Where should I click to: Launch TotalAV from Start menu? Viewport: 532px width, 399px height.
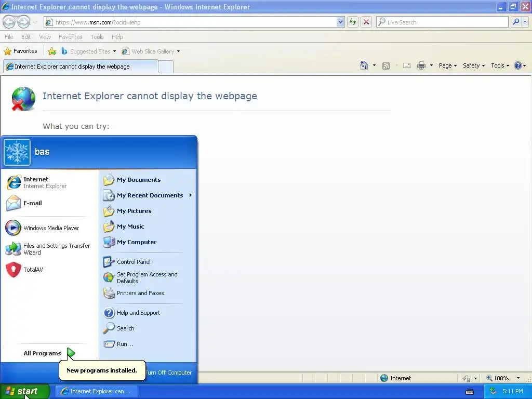49,270
